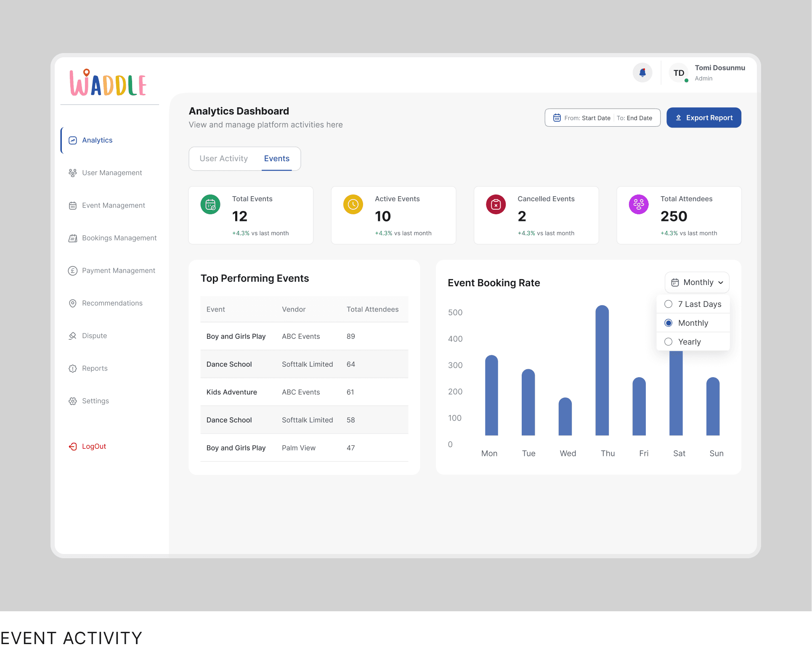This screenshot has width=812, height=650.
Task: Select the Monthly radio option
Action: (668, 323)
